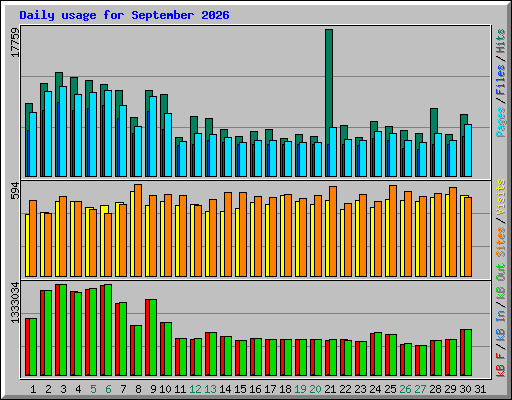
Task: Click the cyan Pages bar for day 30
Action: pos(468,150)
